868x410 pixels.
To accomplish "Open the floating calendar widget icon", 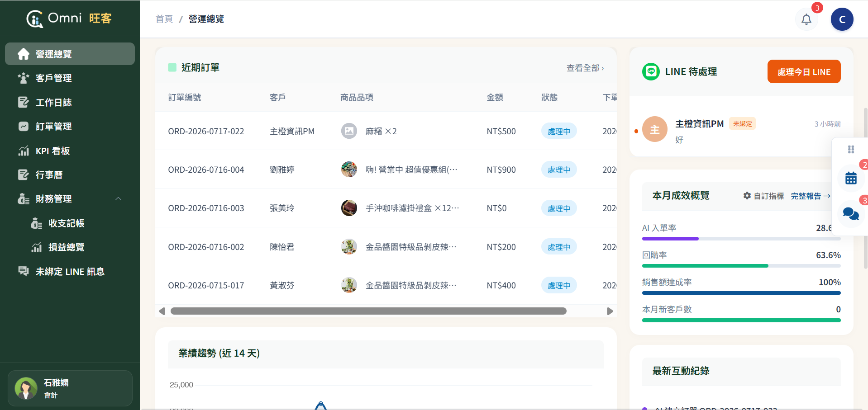I will click(x=851, y=179).
